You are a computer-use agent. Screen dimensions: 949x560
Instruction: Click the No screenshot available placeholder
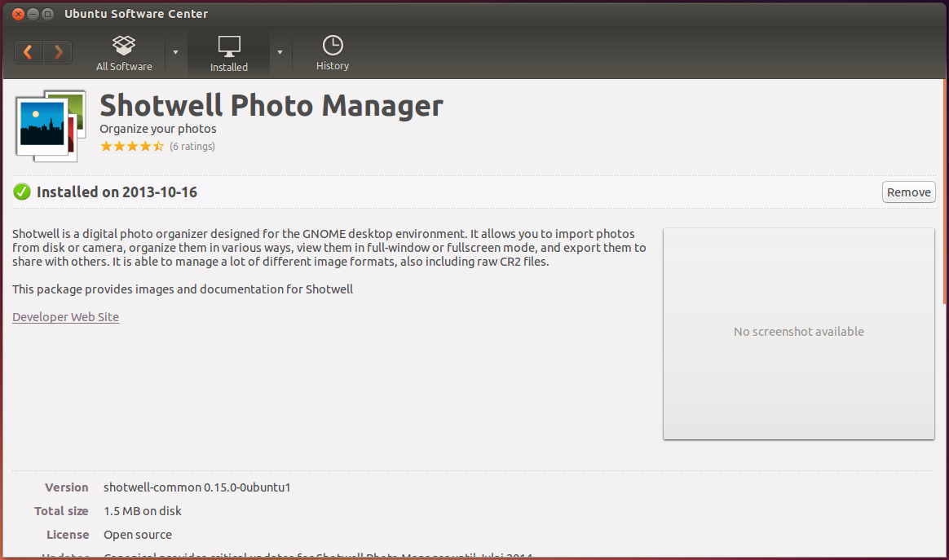coord(798,333)
